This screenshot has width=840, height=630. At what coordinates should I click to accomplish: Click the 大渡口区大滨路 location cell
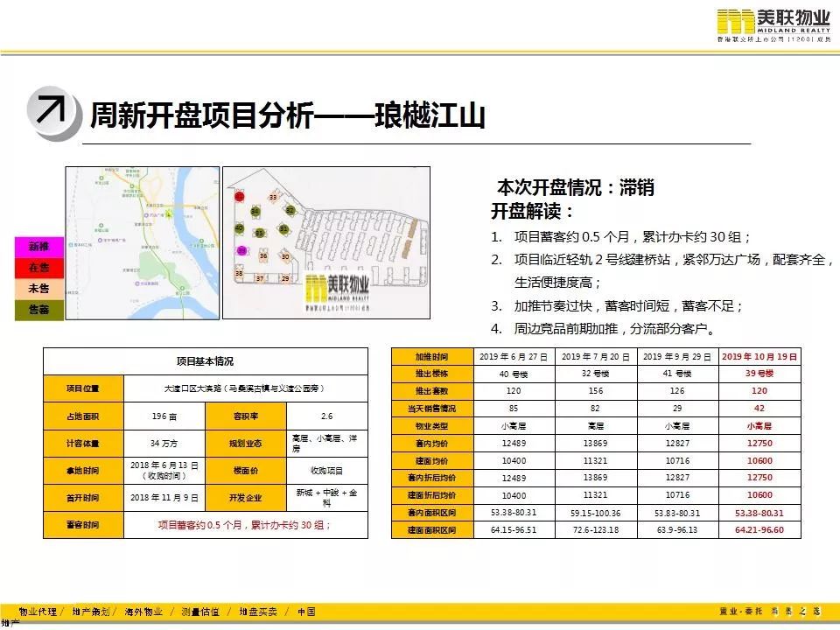246,388
